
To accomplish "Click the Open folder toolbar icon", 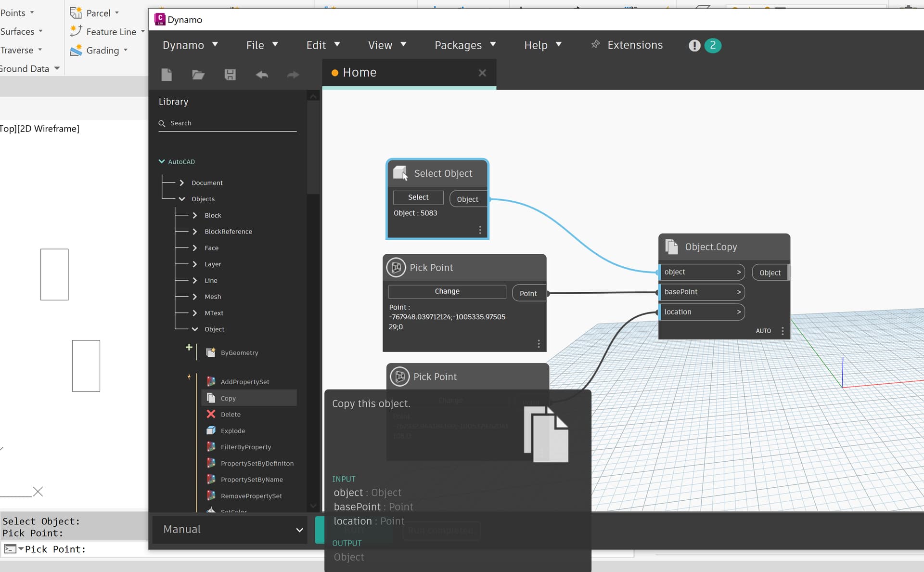I will coord(198,75).
